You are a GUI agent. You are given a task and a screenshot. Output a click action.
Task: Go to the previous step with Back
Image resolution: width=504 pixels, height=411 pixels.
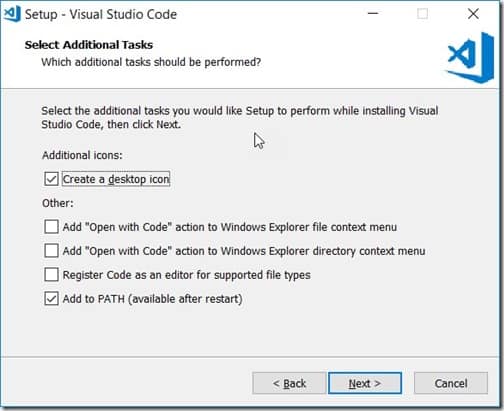pos(289,383)
